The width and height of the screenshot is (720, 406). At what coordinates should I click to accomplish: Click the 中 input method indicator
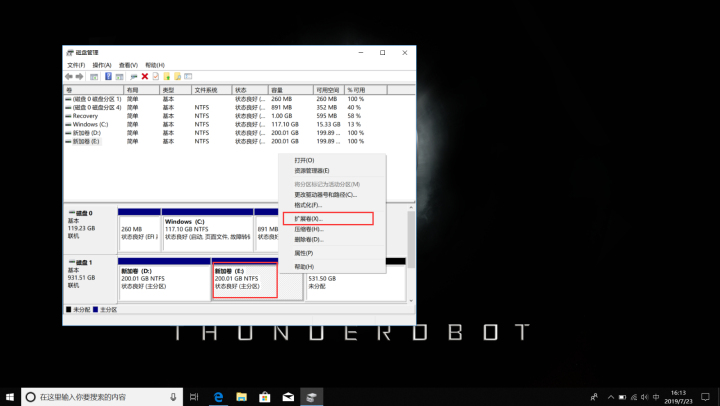[x=656, y=397]
